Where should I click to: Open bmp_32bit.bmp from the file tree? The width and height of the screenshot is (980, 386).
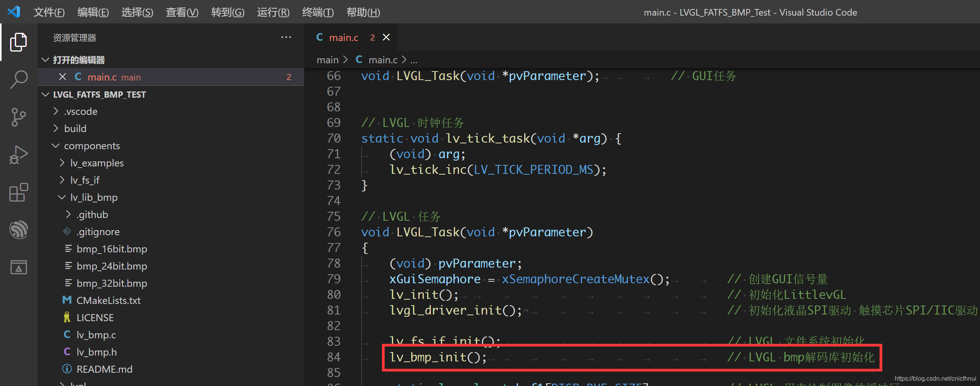tap(112, 283)
